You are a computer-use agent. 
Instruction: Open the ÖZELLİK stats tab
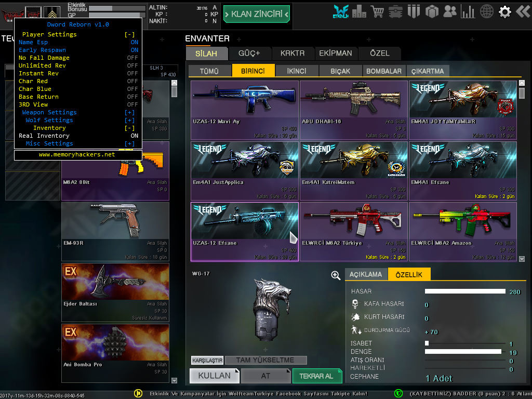point(409,274)
